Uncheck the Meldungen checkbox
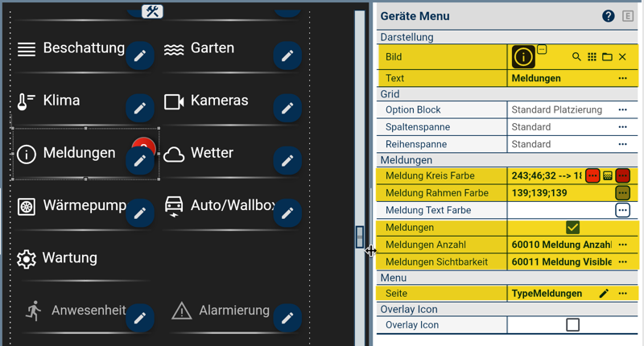Viewport: 644px width, 346px height. 572,228
